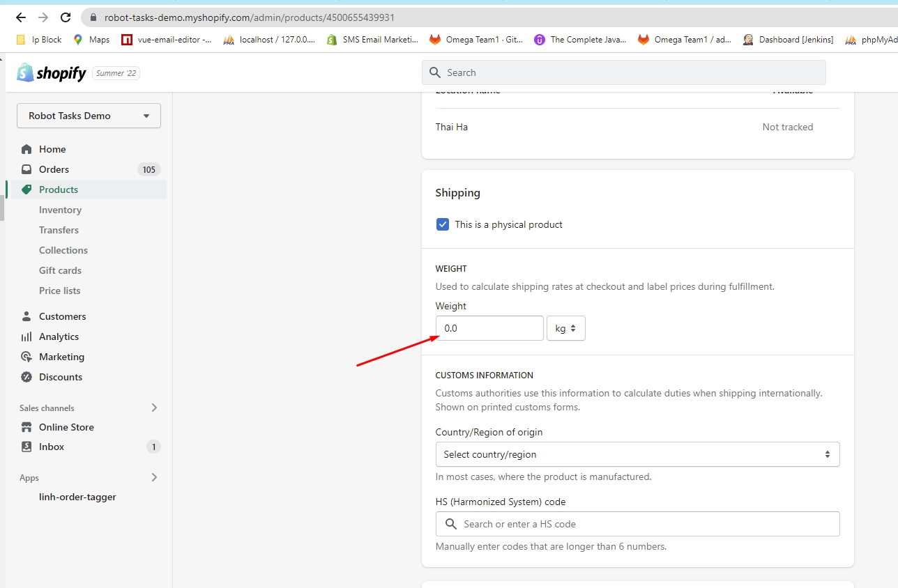The height and width of the screenshot is (588, 898).
Task: Click the Shopify logo in header
Action: 51,72
